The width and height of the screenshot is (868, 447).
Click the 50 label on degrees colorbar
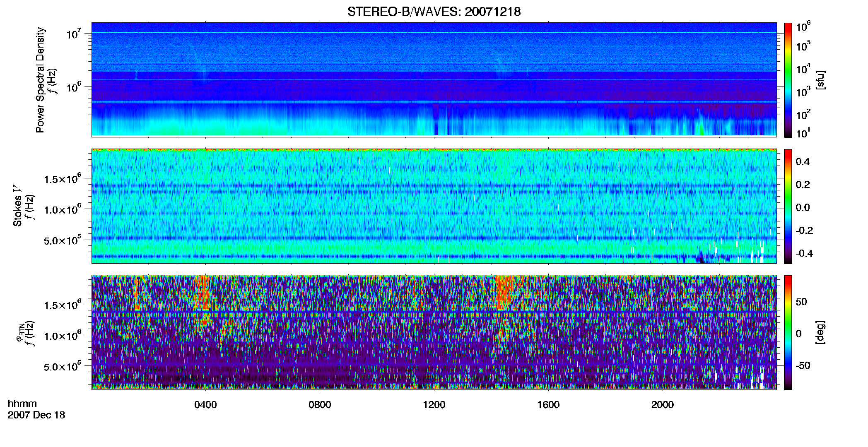(x=801, y=302)
